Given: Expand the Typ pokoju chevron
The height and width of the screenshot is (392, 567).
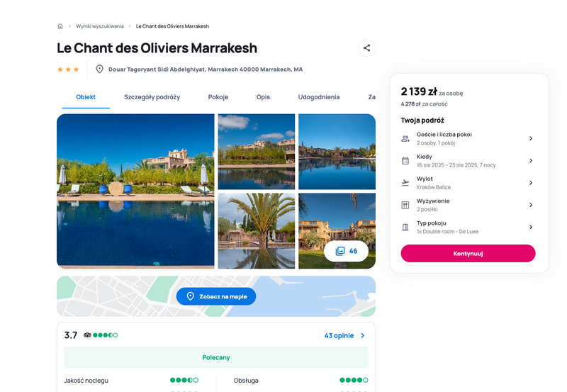Looking at the screenshot, I should (530, 227).
